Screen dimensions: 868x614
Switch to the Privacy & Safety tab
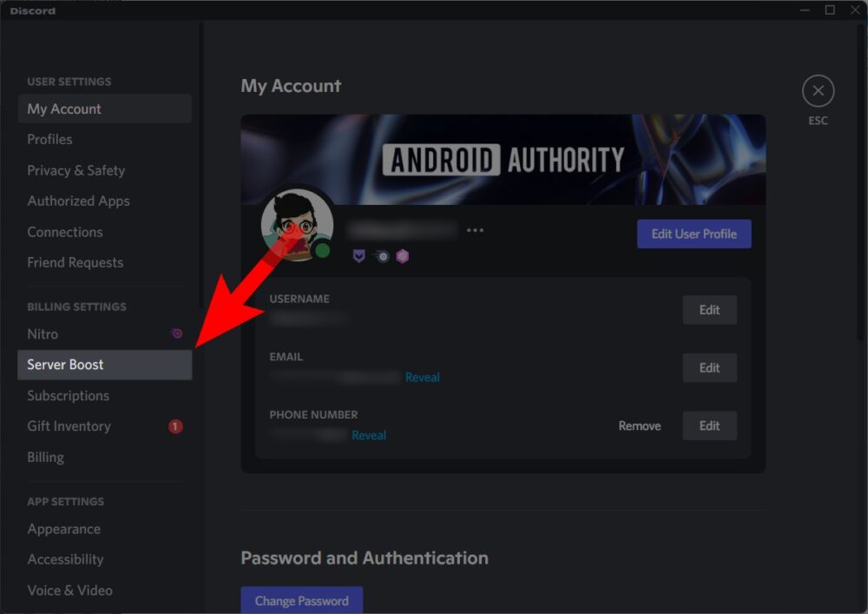coord(76,170)
